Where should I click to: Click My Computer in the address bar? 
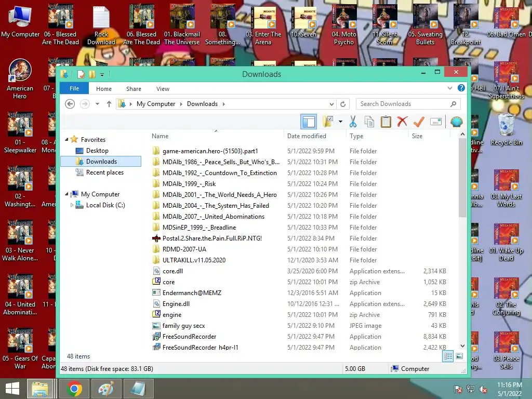click(156, 104)
